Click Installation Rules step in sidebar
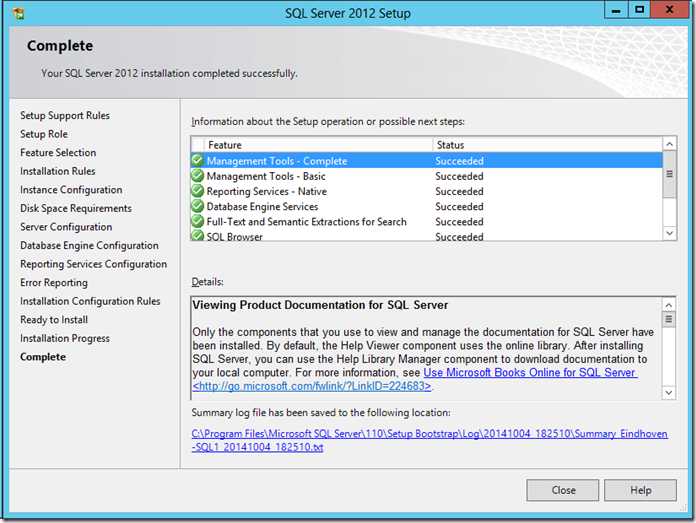Screen dimensions: 696x523 point(58,171)
